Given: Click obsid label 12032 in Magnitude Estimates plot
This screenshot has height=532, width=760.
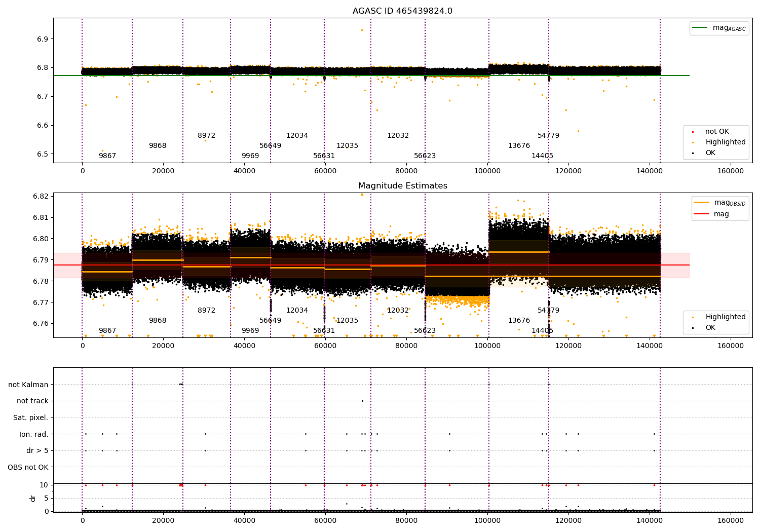Looking at the screenshot, I should 398,311.
